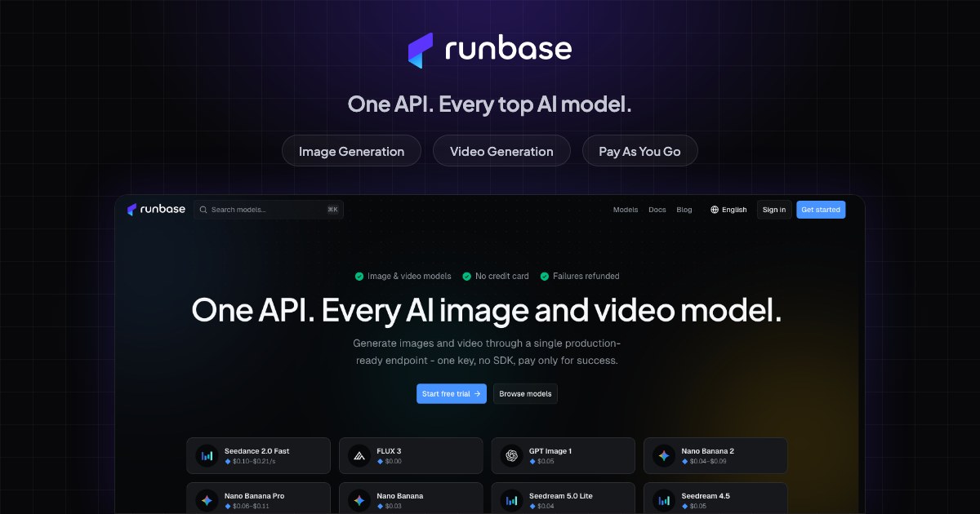The image size is (980, 514).
Task: Open the Models nav item
Action: pos(626,210)
